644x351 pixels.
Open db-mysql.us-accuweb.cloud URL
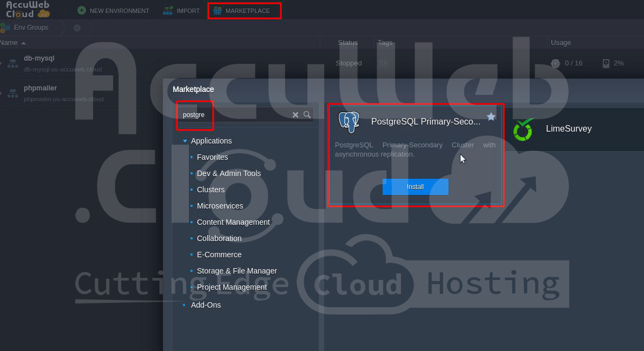coord(63,69)
